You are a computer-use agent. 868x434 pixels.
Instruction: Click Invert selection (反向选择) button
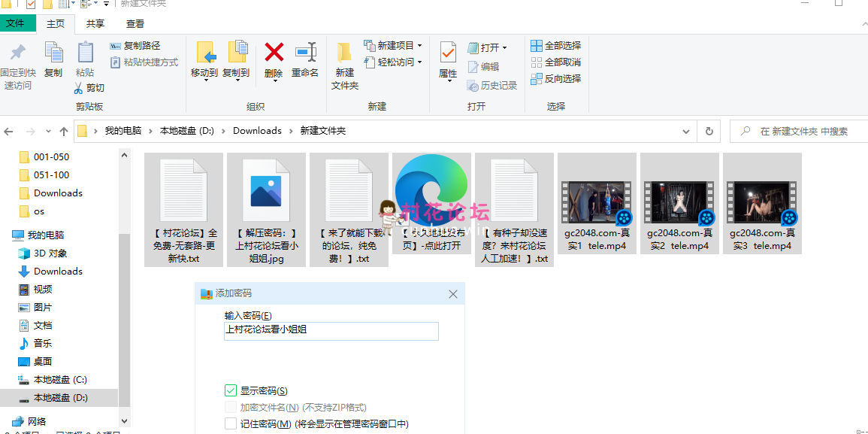(x=555, y=79)
